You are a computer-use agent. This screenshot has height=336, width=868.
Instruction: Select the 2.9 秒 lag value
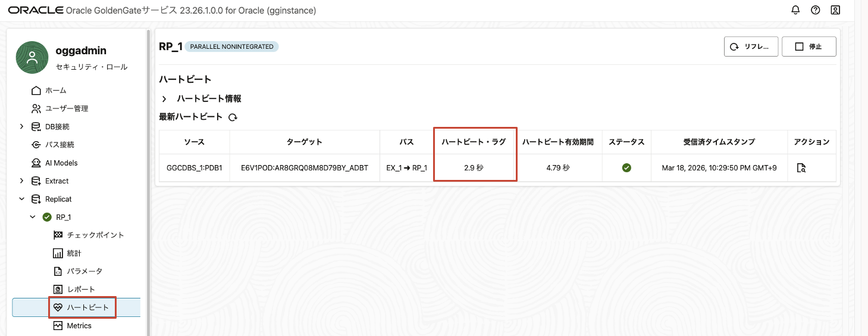[x=474, y=168]
